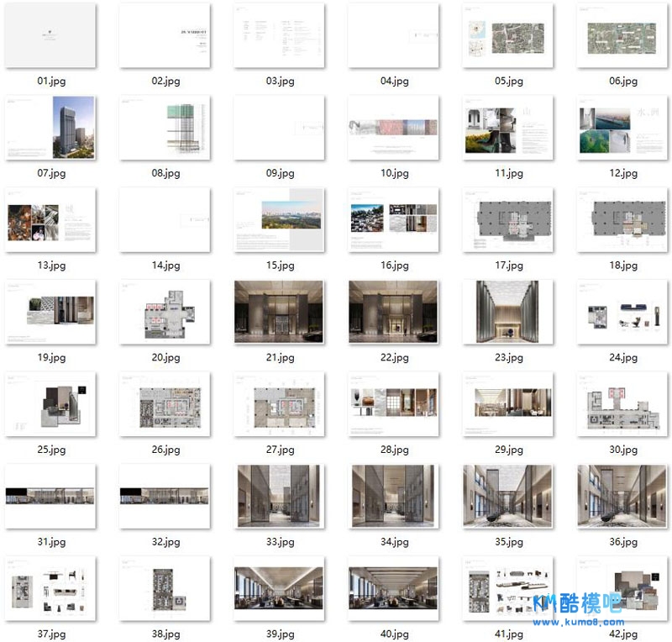Click the 12.jpg water landscape thumbnail
Viewport: 672px width, 642px height.
[622, 128]
